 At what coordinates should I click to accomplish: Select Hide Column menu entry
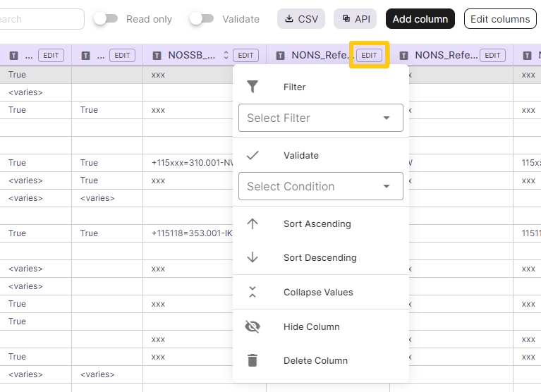[321, 326]
